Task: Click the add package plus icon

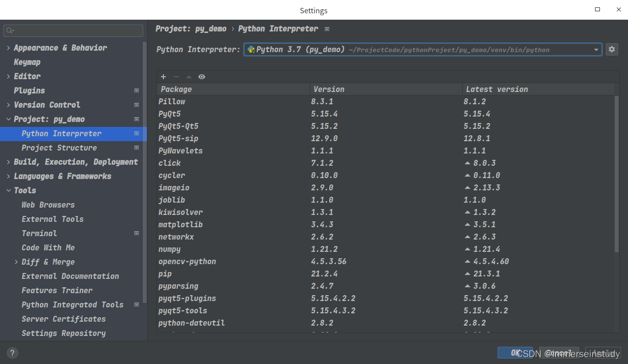Action: tap(163, 77)
